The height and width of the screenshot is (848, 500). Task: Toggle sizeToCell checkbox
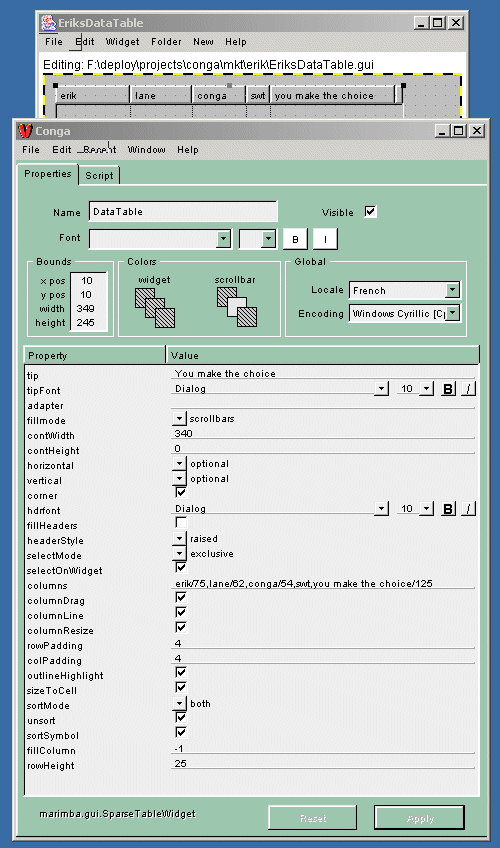pos(181,687)
